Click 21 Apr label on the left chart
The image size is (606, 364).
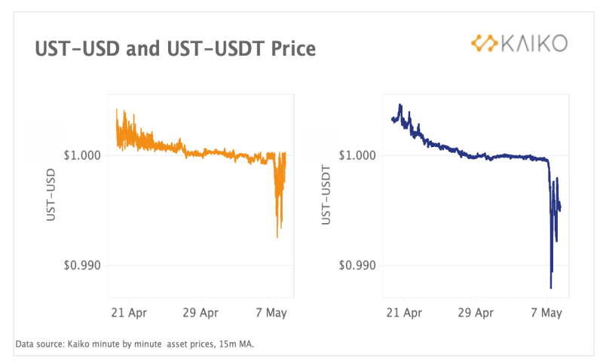(128, 312)
